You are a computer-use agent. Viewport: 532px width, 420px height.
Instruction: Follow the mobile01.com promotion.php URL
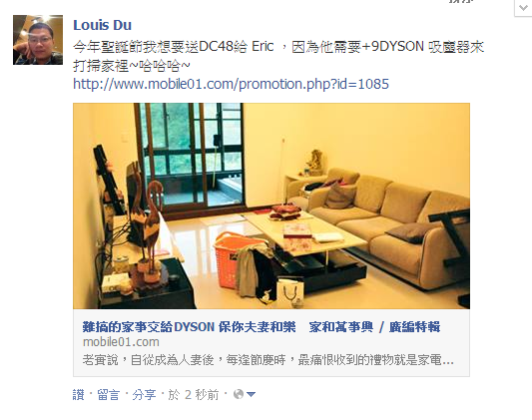tap(231, 84)
